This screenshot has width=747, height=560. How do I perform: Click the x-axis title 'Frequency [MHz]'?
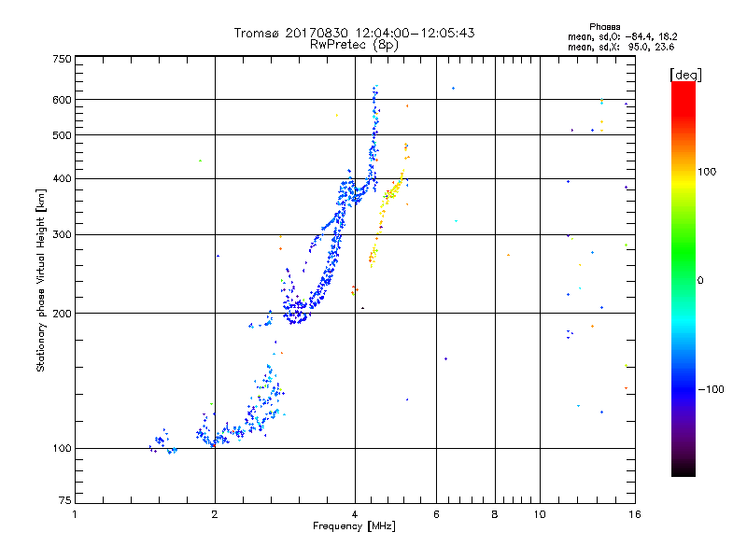point(354,526)
